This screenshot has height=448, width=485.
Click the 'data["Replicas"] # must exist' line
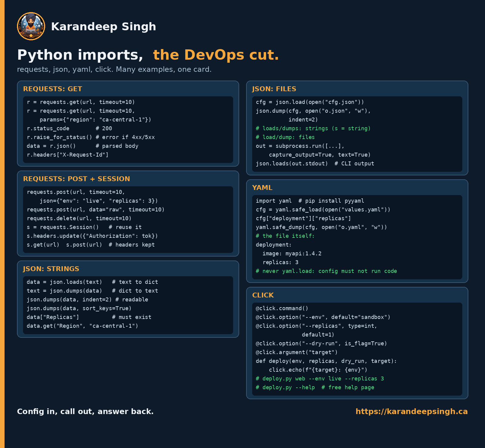tap(89, 317)
